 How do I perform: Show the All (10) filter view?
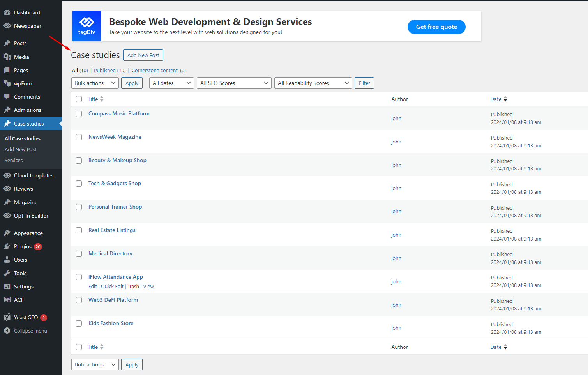[80, 71]
